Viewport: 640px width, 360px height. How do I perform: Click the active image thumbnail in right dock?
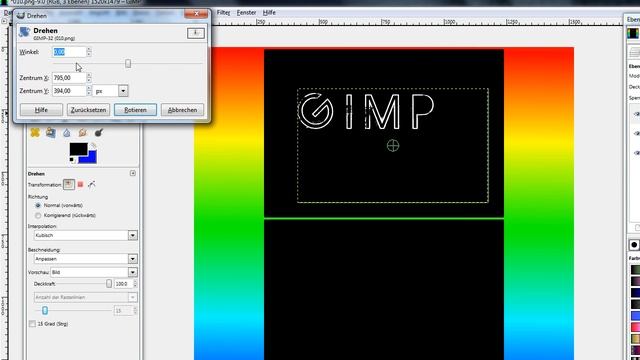click(x=633, y=33)
